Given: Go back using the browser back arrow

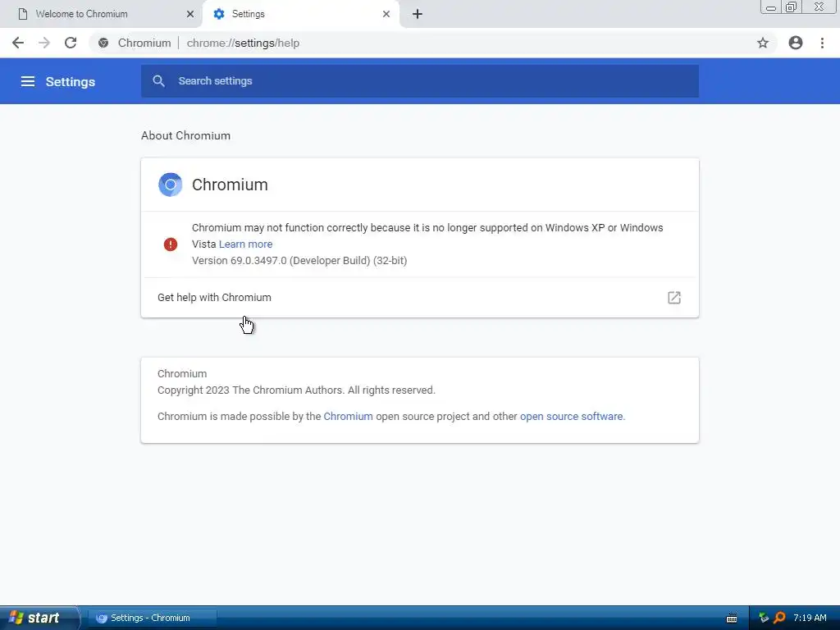Looking at the screenshot, I should tap(18, 43).
